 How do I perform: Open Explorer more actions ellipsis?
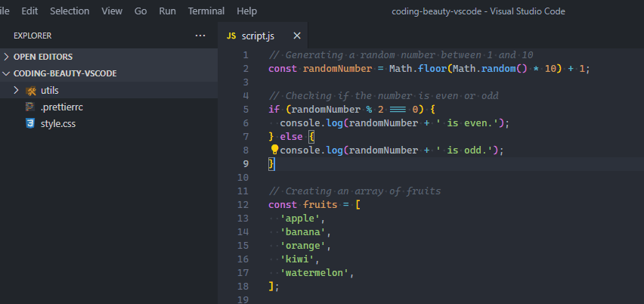(x=200, y=36)
